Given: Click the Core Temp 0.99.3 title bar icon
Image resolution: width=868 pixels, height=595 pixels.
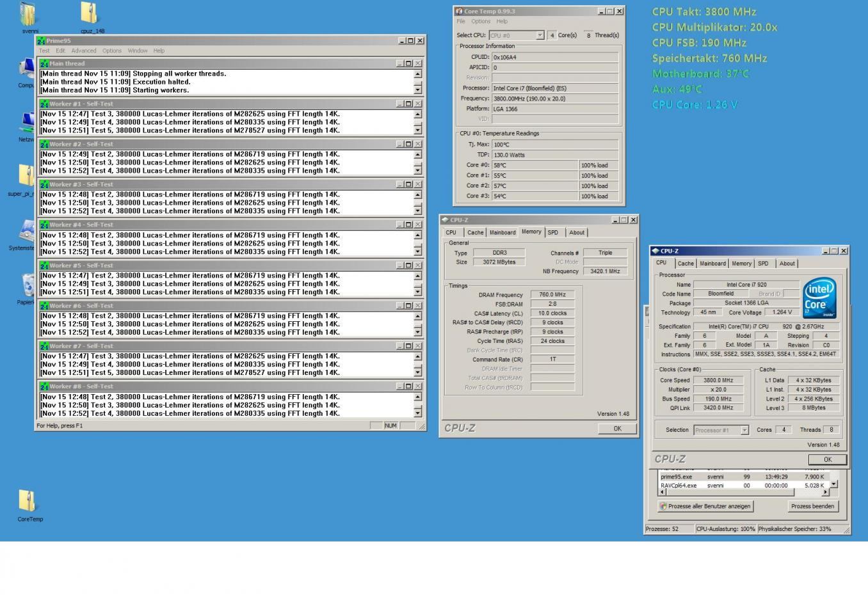Looking at the screenshot, I should click(458, 11).
